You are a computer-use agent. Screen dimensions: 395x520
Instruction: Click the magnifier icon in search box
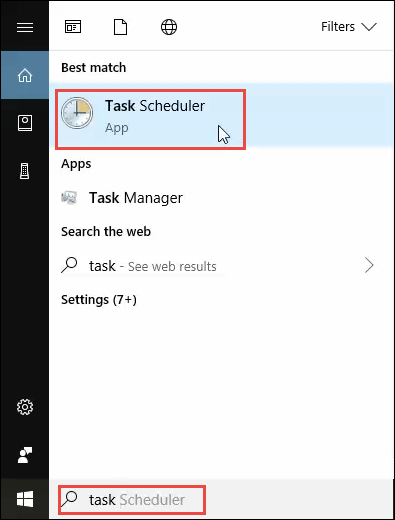tap(69, 499)
